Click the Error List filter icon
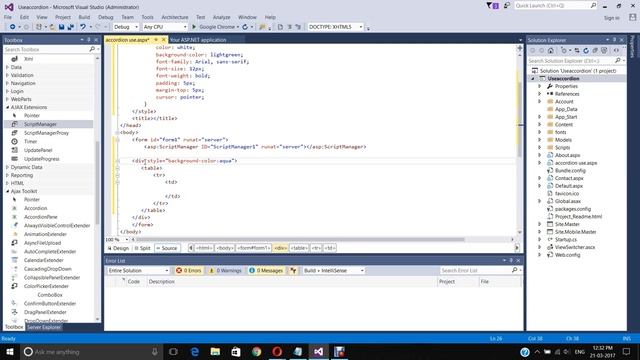The height and width of the screenshot is (360, 640). (x=293, y=271)
